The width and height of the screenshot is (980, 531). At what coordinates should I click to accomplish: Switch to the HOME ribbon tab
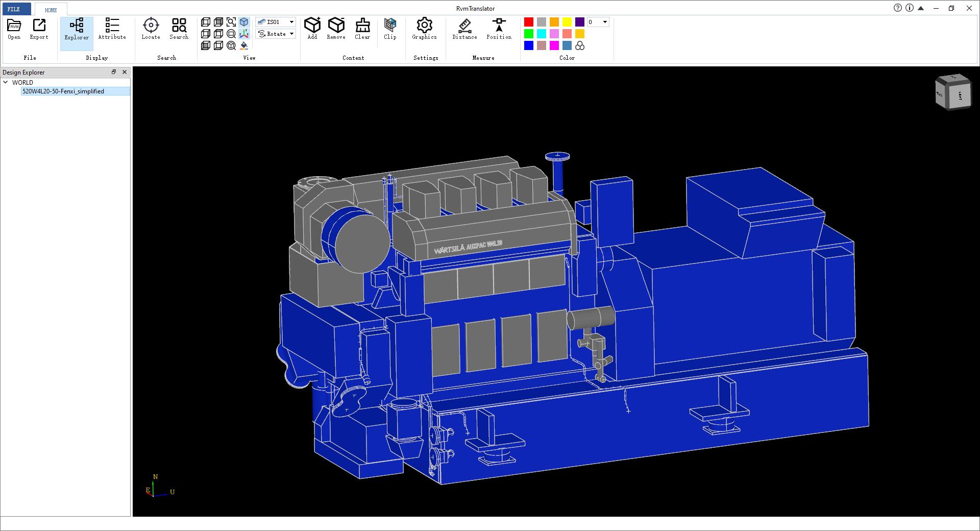(x=51, y=10)
